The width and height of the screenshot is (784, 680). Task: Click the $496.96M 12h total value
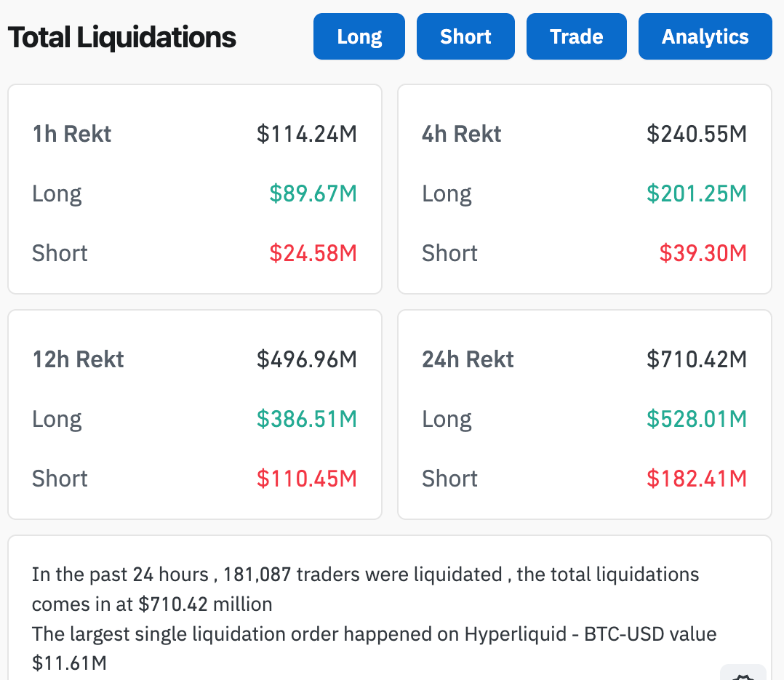point(307,359)
